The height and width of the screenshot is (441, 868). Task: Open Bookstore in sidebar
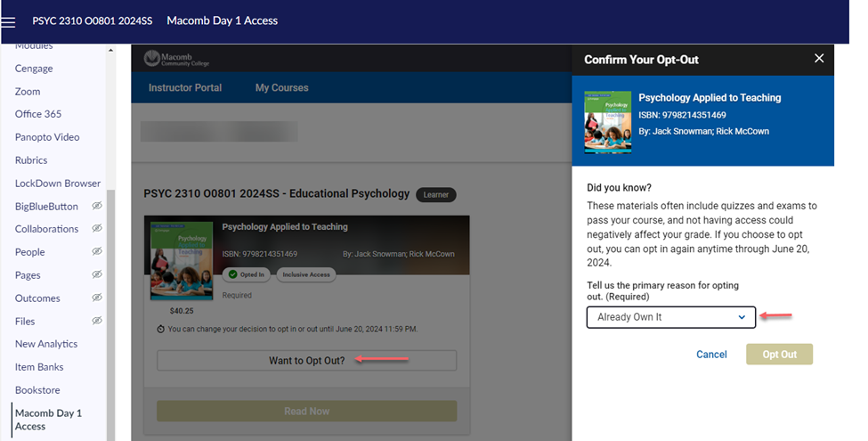pyautogui.click(x=37, y=390)
